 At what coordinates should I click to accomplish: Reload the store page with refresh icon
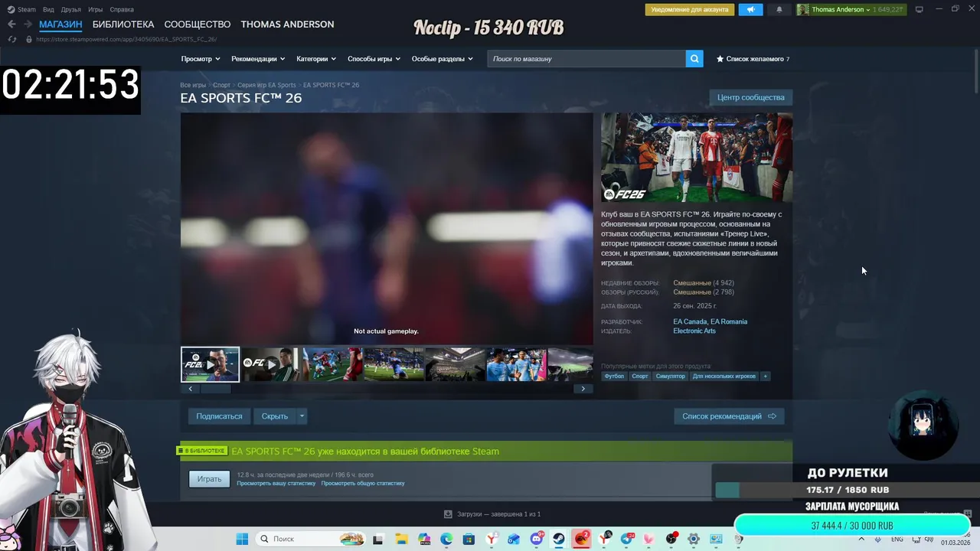11,39
